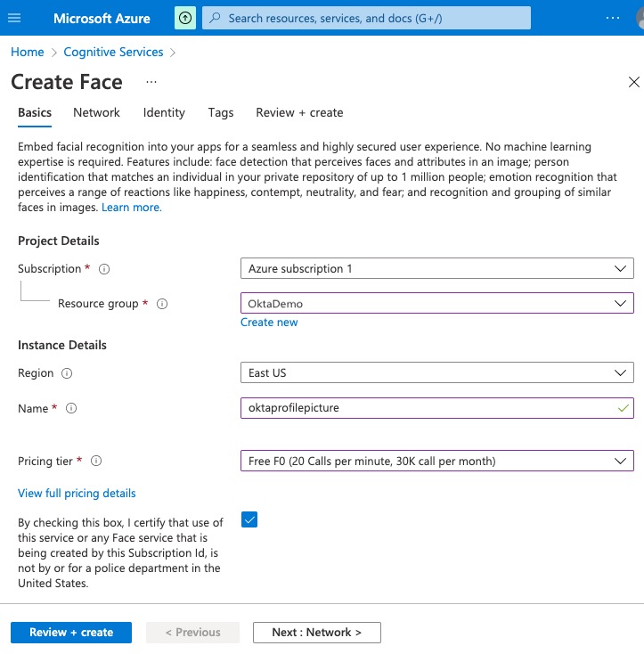The image size is (644, 654).
Task: Switch to the Network tab
Action: 96,112
